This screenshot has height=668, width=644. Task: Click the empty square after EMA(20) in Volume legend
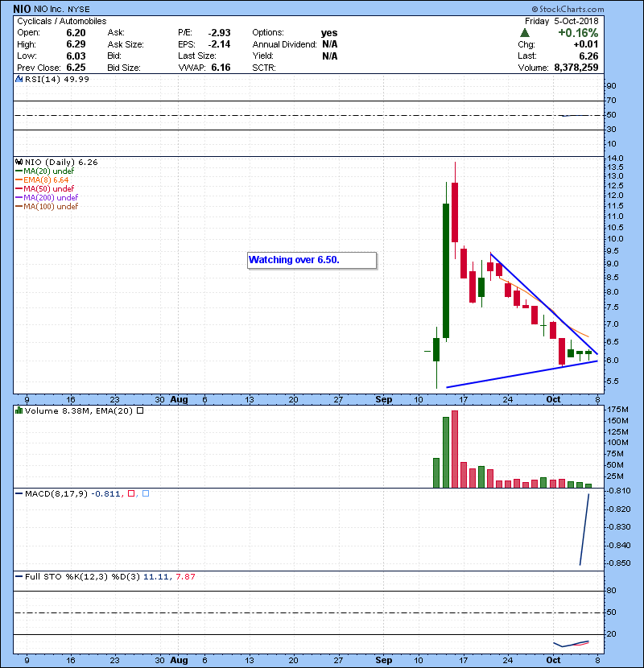[140, 410]
